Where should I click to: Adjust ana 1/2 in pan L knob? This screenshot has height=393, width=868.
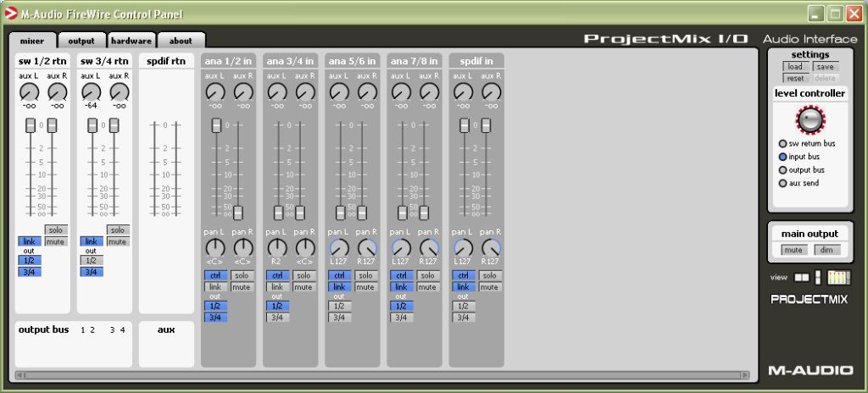[x=214, y=247]
